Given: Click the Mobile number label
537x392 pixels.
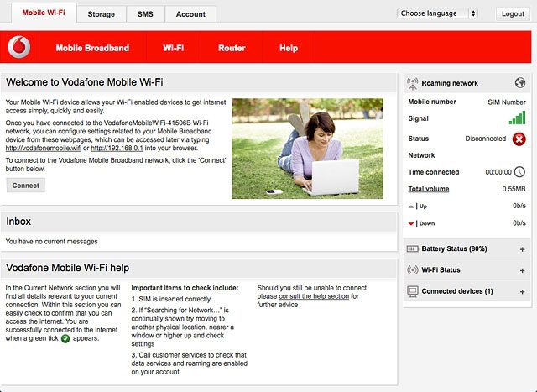Looking at the screenshot, I should (x=432, y=102).
